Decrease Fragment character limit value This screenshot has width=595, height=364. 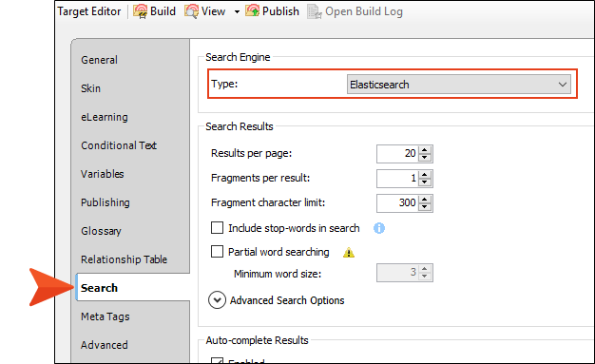425,207
